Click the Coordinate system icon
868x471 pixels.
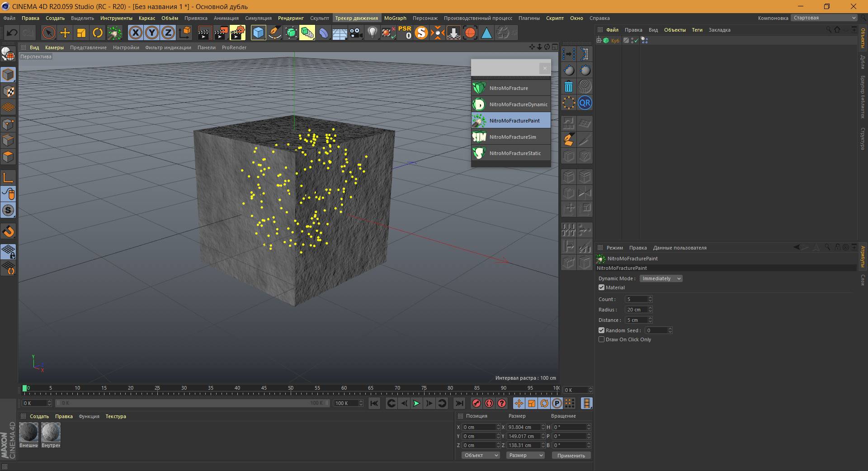click(185, 33)
